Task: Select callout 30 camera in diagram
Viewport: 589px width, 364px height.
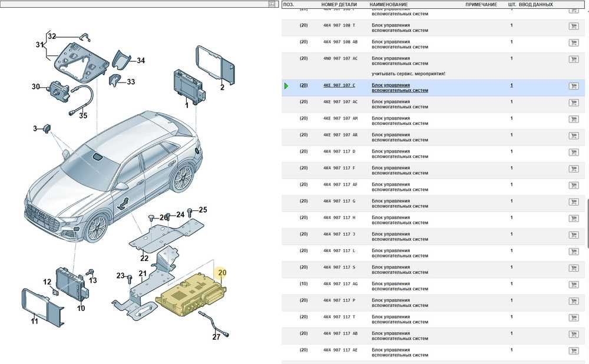Action: click(36, 87)
